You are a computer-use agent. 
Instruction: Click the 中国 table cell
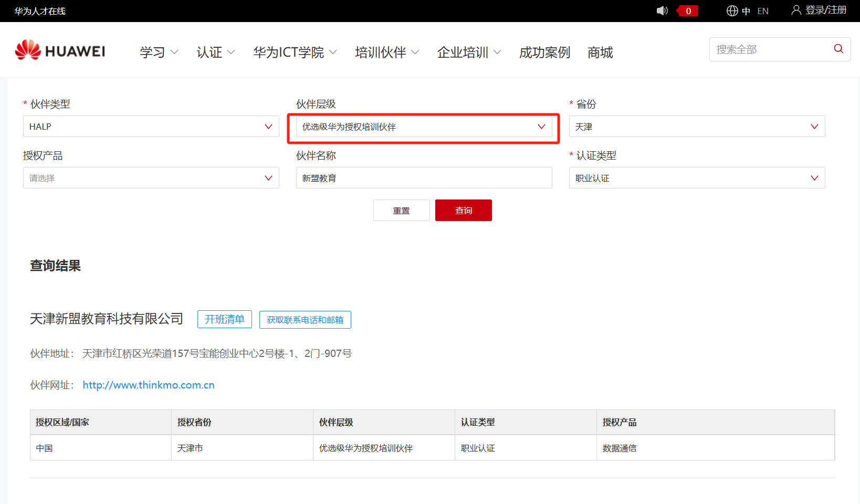click(101, 448)
